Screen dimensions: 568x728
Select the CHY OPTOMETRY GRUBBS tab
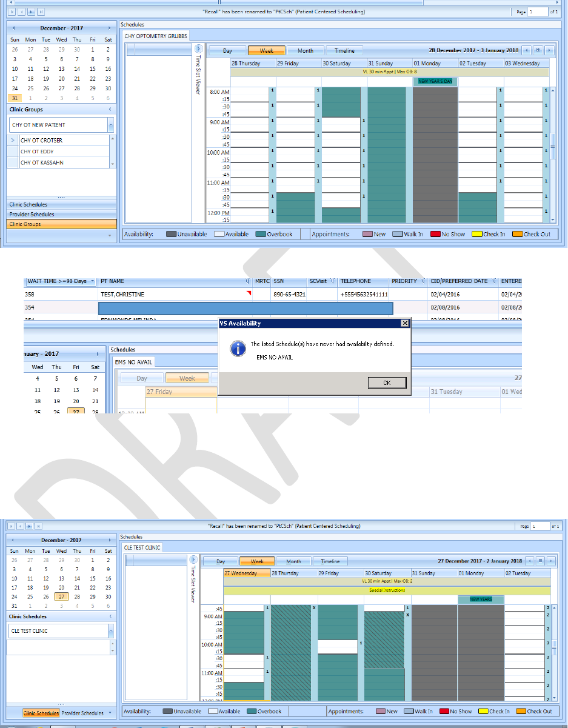click(156, 36)
